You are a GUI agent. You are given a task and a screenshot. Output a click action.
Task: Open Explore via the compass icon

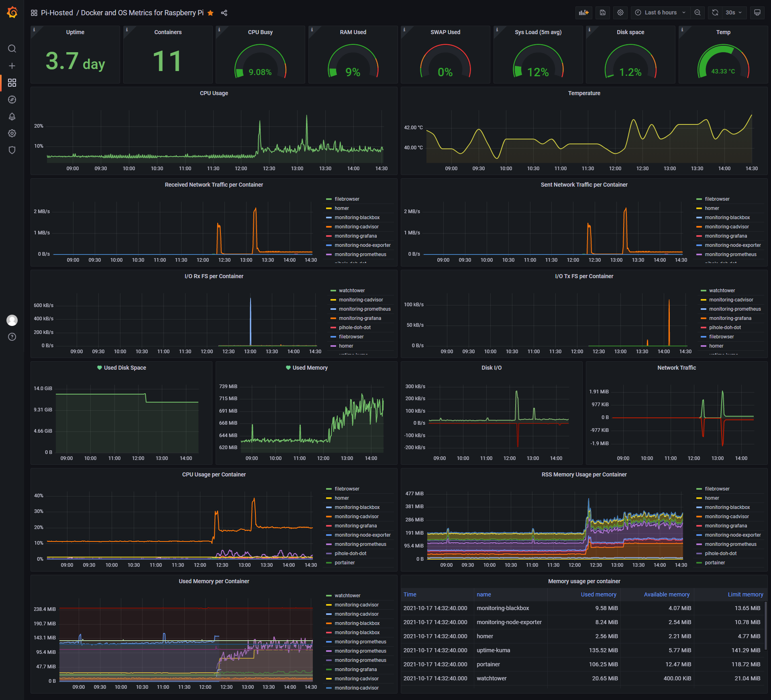(12, 100)
